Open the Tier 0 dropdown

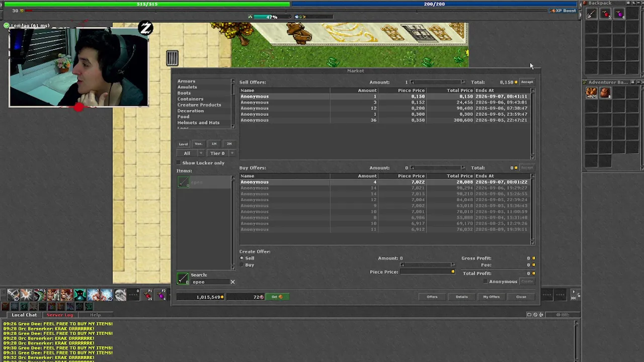click(221, 153)
